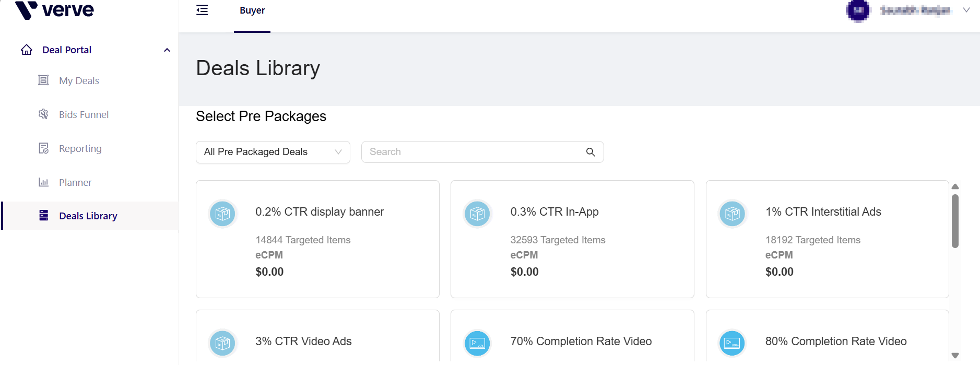Image resolution: width=980 pixels, height=365 pixels.
Task: Click the My Deals icon
Action: (x=43, y=80)
